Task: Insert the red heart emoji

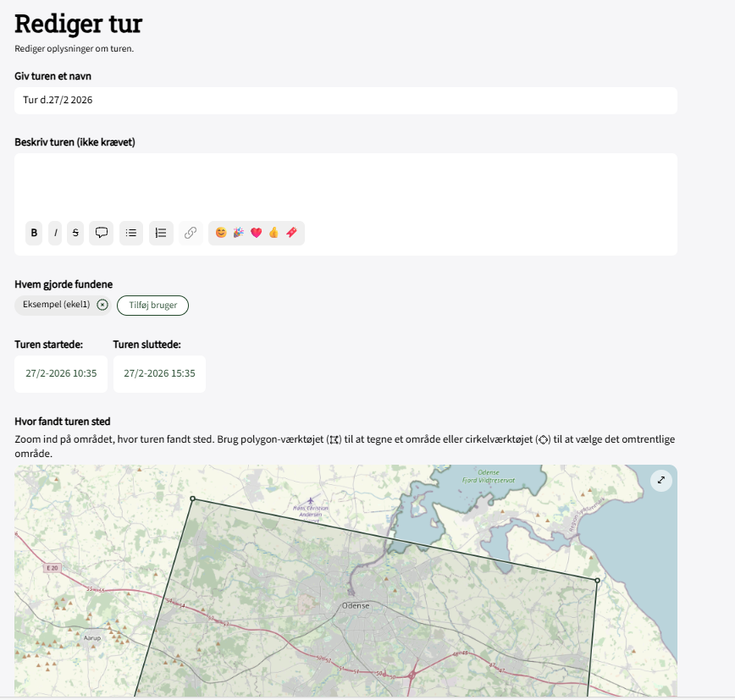Action: point(256,233)
